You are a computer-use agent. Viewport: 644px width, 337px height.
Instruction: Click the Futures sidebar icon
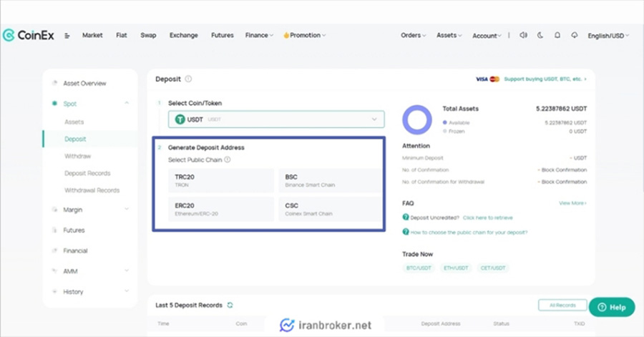click(54, 230)
